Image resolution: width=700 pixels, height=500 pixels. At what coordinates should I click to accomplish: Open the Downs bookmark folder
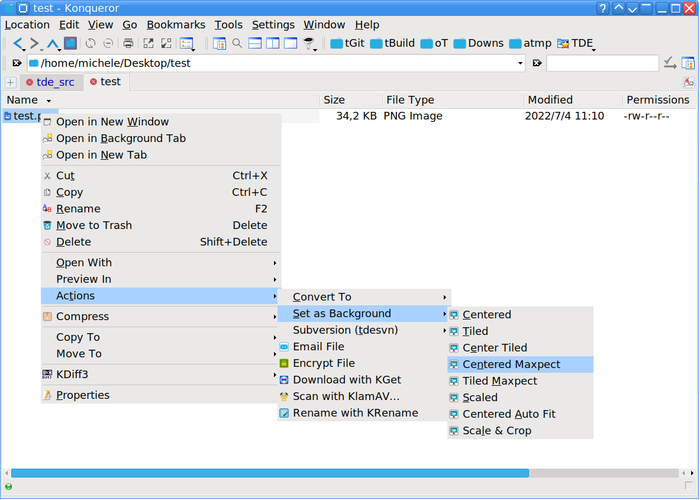coord(479,43)
